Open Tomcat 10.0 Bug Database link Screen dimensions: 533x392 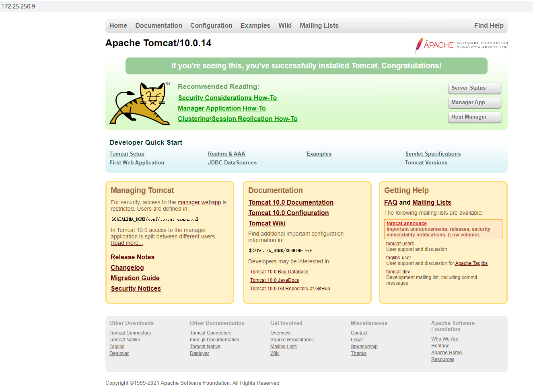point(279,272)
